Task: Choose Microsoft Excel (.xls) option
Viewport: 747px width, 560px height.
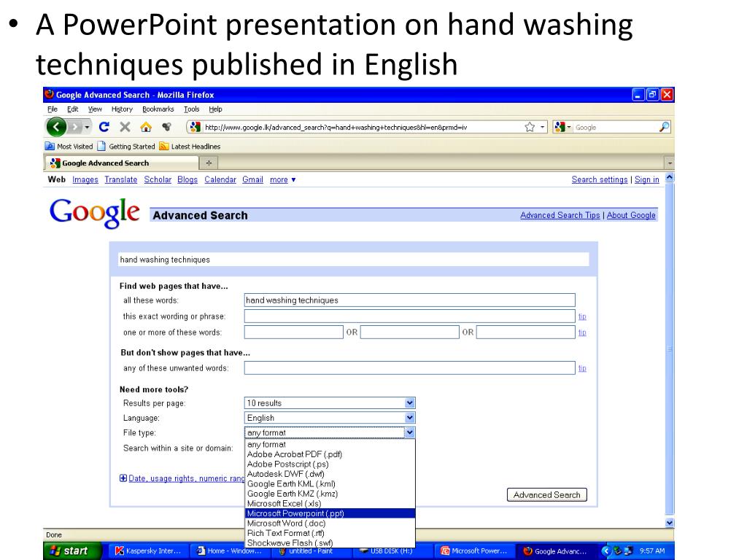Action: coord(330,503)
